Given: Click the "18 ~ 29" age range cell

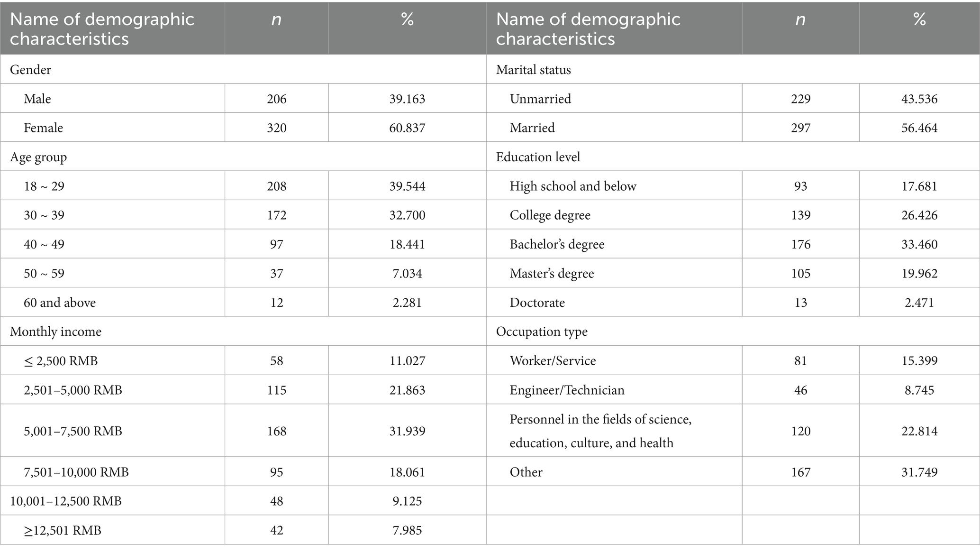Looking at the screenshot, I should pos(44,186).
